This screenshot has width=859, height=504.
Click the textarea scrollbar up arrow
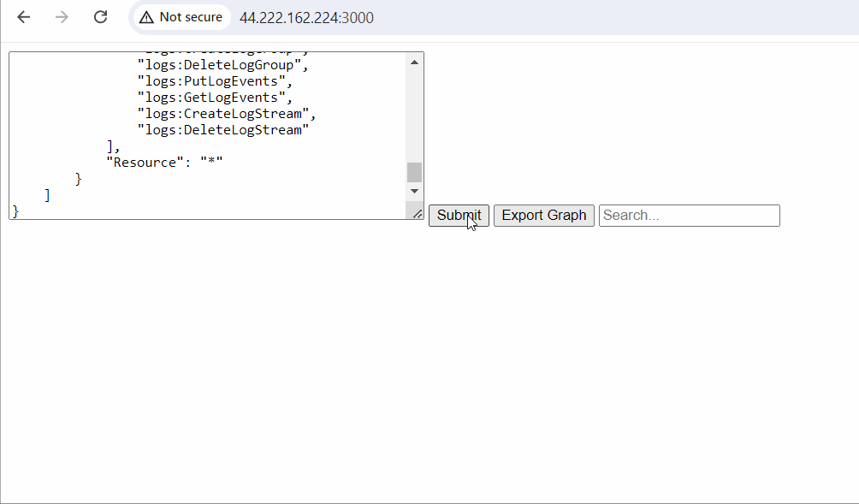click(415, 62)
